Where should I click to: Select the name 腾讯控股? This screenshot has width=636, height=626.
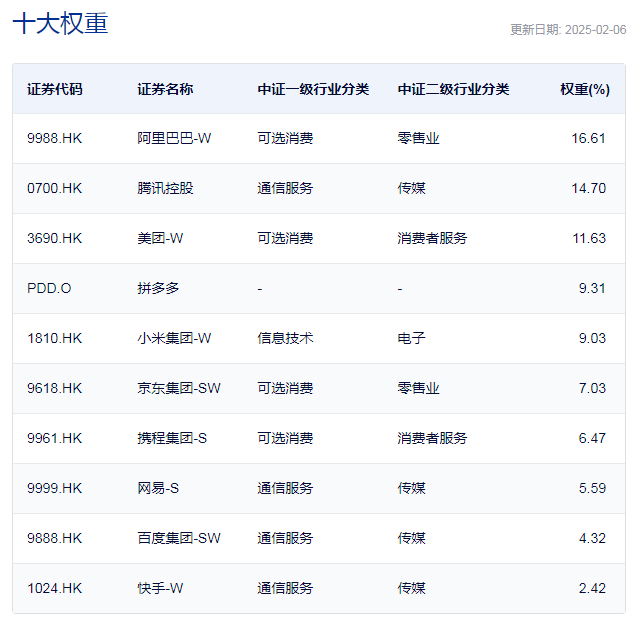(165, 188)
